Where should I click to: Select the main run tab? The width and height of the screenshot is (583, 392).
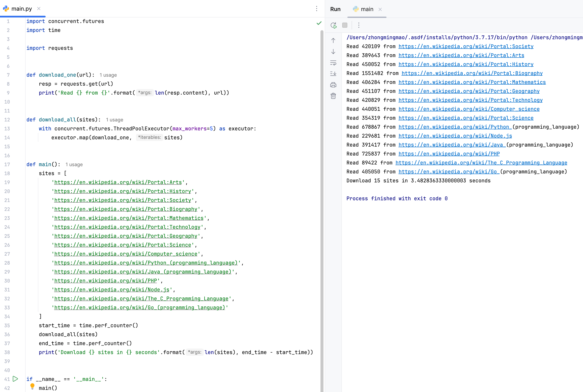coord(367,9)
